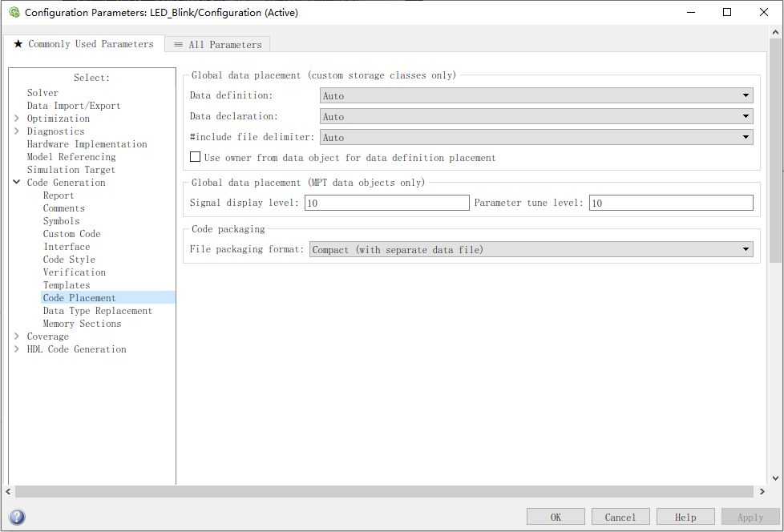The width and height of the screenshot is (784, 532).
Task: Open the Data declaration dropdown
Action: pos(536,116)
